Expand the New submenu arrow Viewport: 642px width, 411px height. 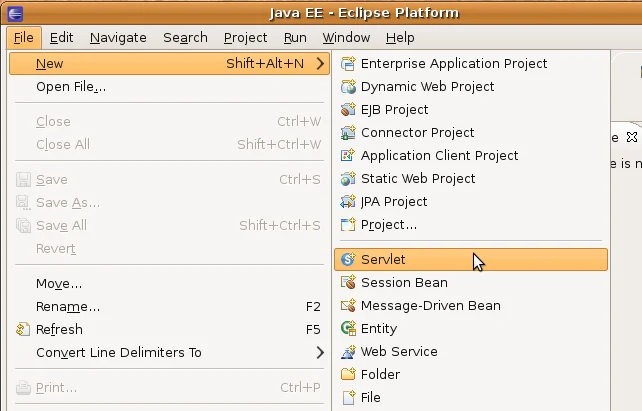(x=320, y=64)
